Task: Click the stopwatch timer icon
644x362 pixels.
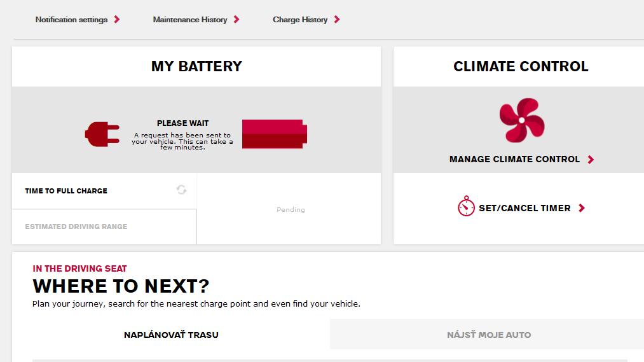Action: click(466, 206)
